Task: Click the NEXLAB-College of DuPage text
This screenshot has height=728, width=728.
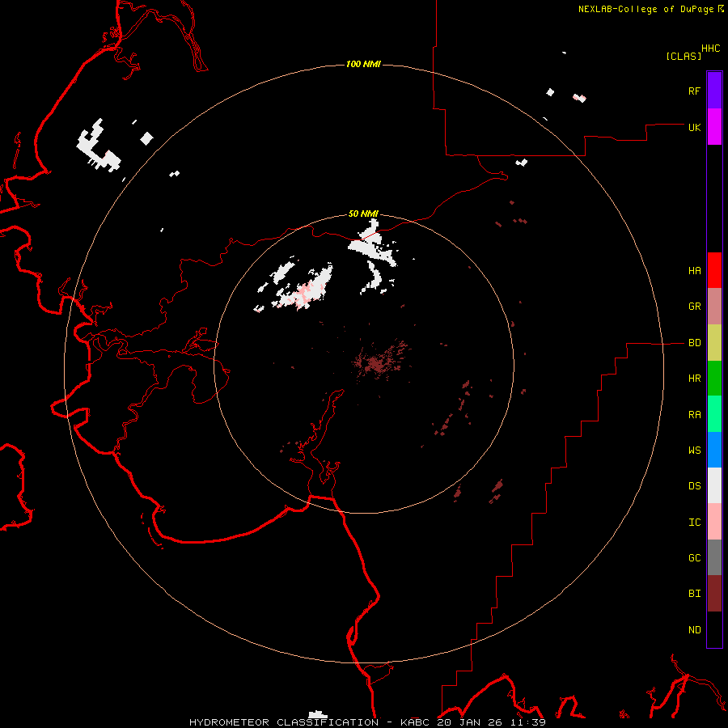Action: point(645,9)
